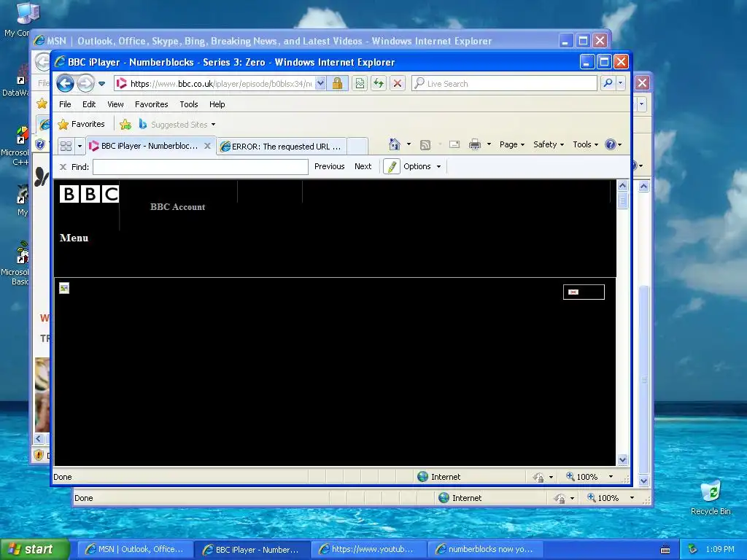Image resolution: width=747 pixels, height=560 pixels.
Task: Switch to the ERROR requested URL tab
Action: pos(282,146)
